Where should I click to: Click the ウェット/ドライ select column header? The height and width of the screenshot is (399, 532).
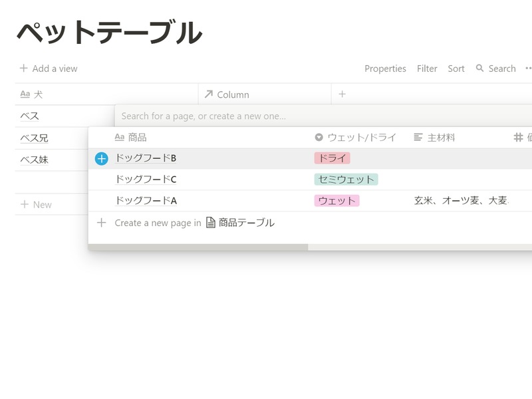pyautogui.click(x=355, y=138)
